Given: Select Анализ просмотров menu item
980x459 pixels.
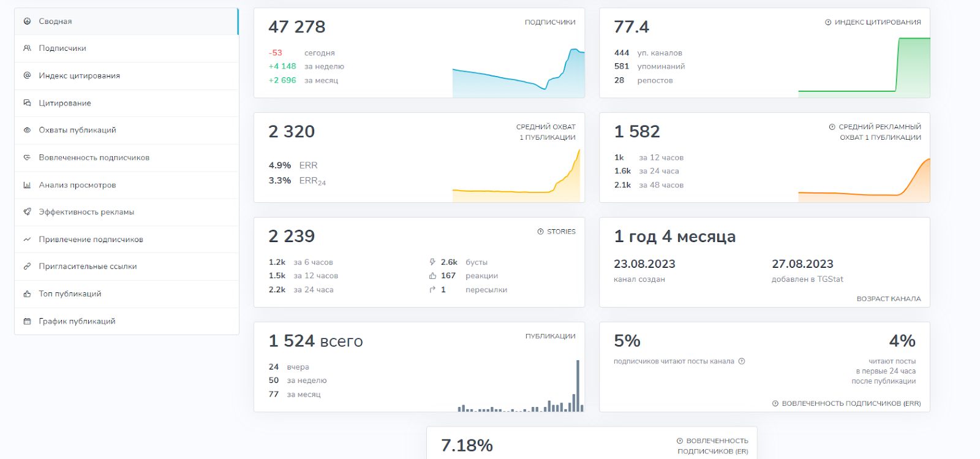Looking at the screenshot, I should click(x=126, y=185).
